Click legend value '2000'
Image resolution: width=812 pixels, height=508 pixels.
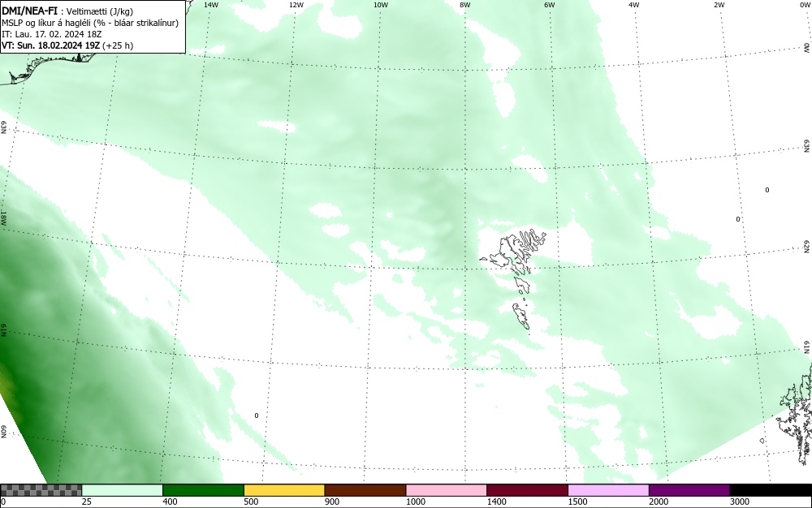[659, 502]
